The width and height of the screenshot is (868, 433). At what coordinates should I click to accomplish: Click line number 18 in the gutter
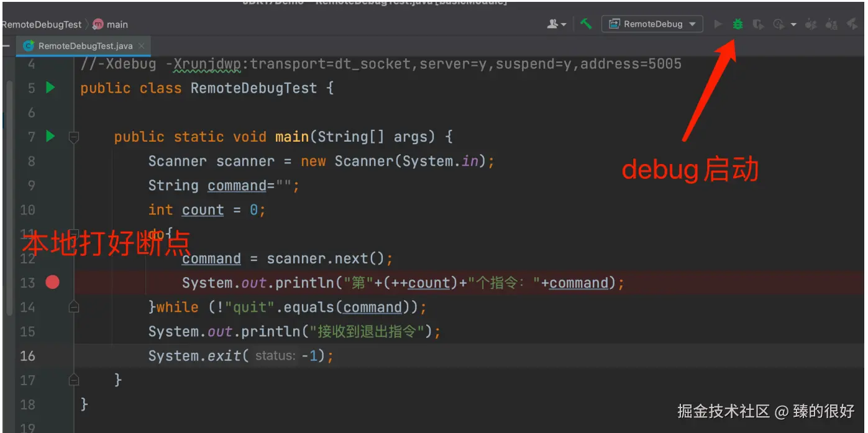(x=28, y=404)
